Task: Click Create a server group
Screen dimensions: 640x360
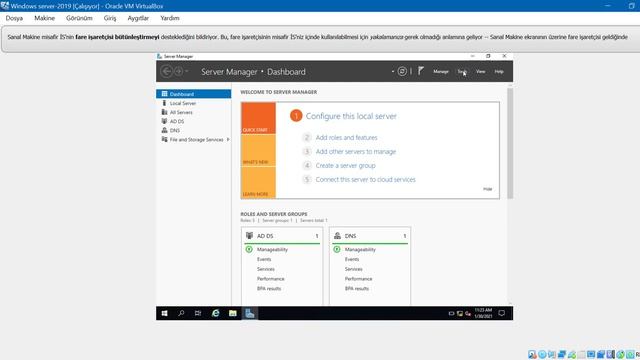Action: (x=345, y=165)
